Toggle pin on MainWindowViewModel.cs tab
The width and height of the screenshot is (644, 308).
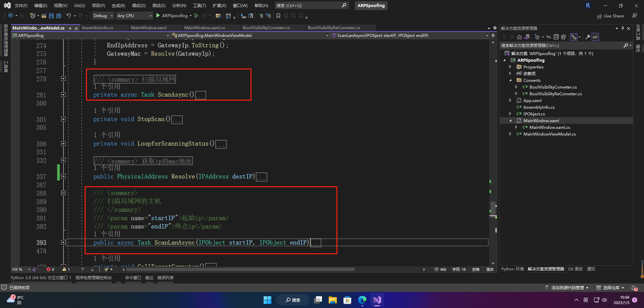(70, 28)
